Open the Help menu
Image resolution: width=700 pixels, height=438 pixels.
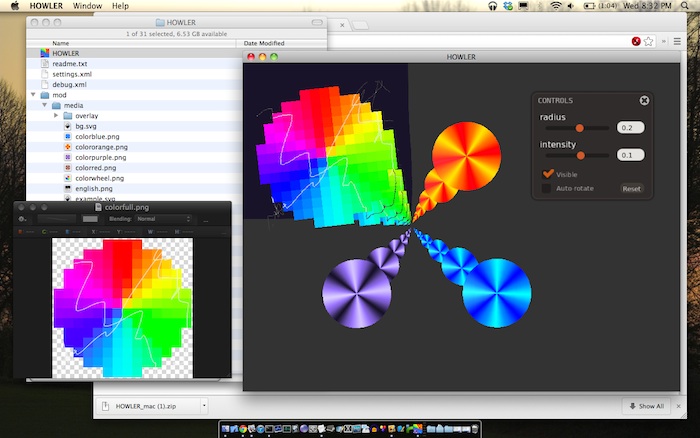[120, 6]
